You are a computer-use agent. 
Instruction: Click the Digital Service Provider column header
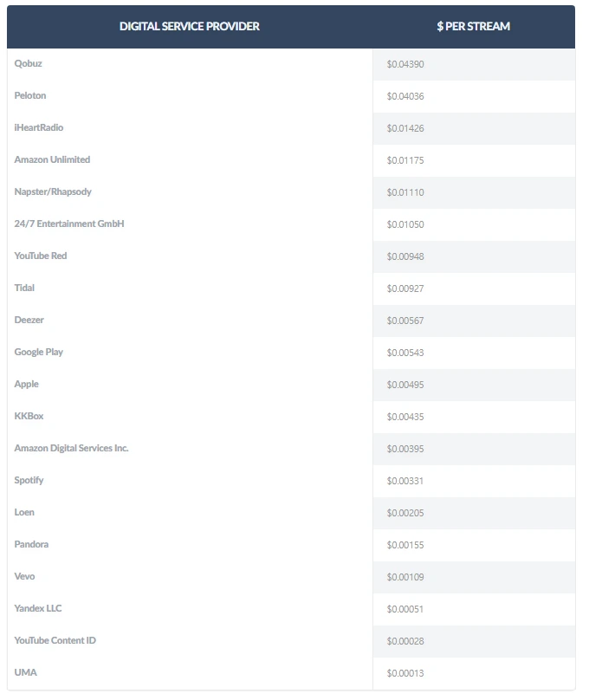point(189,26)
